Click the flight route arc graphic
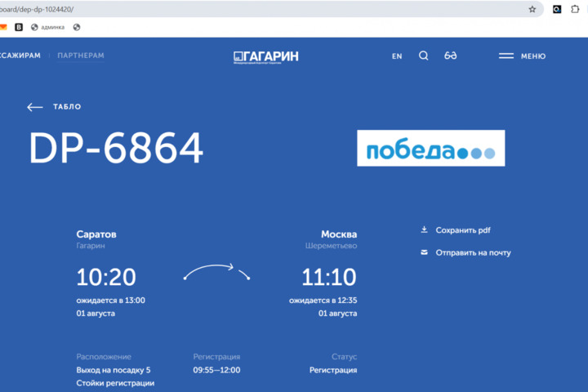588x392 pixels. click(216, 272)
